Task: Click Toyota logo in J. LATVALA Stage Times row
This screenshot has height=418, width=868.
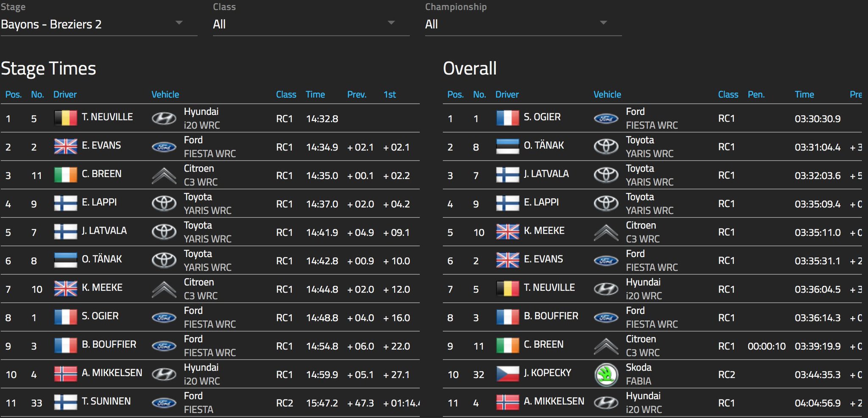Action: (x=164, y=232)
